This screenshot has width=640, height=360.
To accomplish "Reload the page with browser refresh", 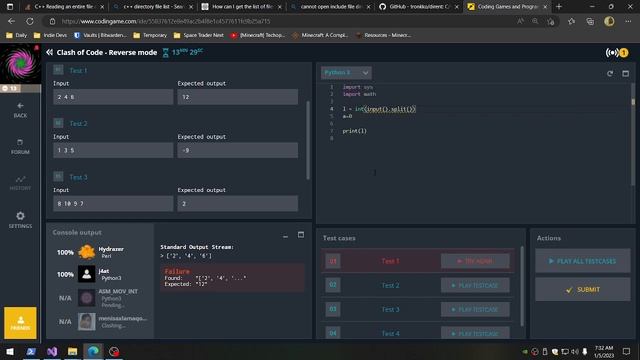I will click(x=30, y=21).
